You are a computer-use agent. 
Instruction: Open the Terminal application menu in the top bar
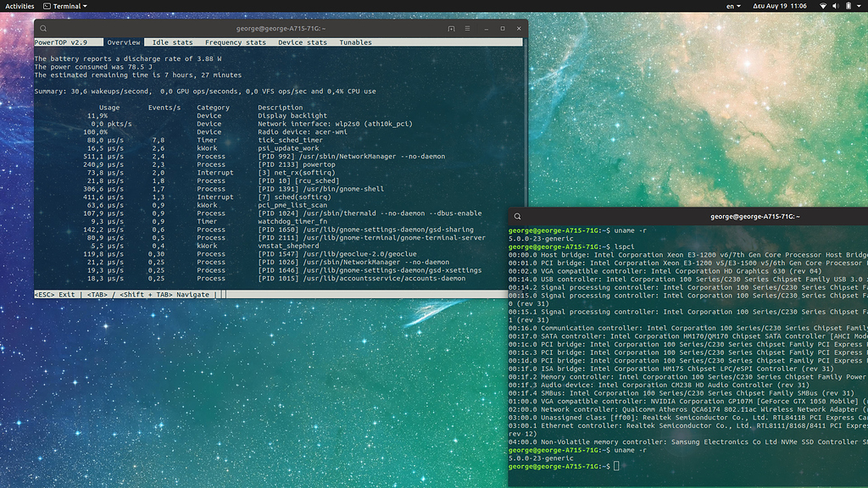pos(65,6)
